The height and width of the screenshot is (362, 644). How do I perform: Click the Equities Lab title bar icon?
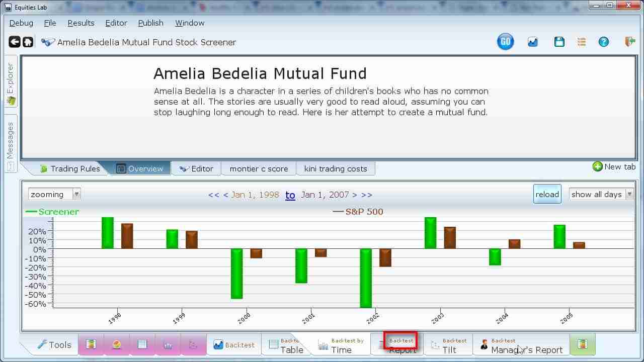click(8, 7)
